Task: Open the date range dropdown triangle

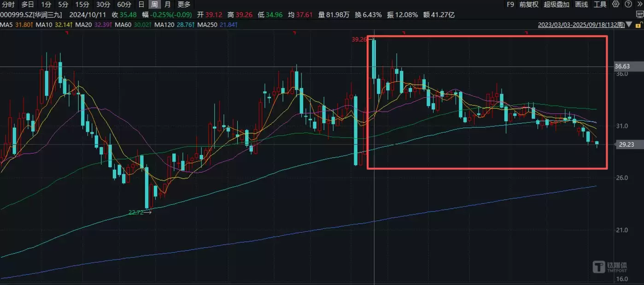Action: [x=629, y=24]
